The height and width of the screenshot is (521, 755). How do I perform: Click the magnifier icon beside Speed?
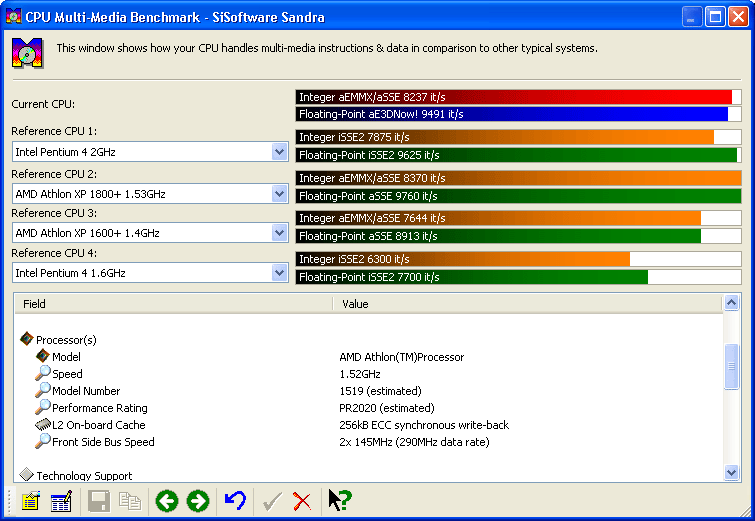42,373
